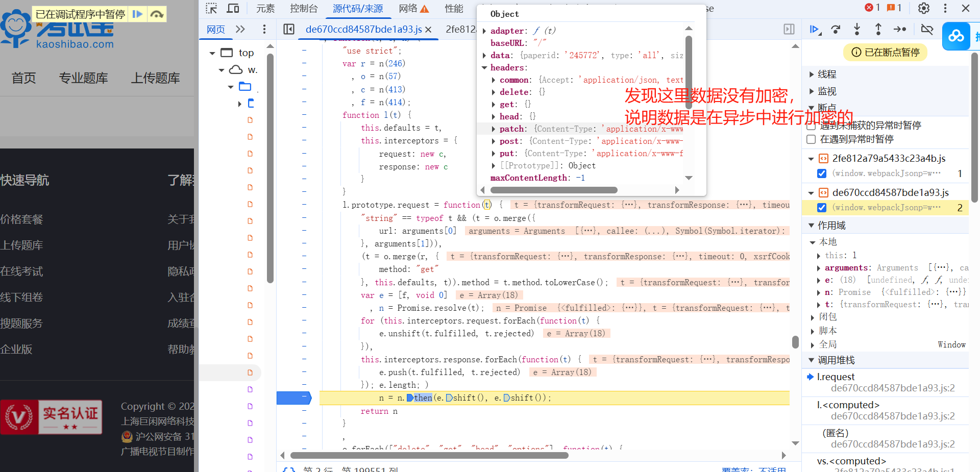Step over next function call
The image size is (980, 472).
pyautogui.click(x=836, y=29)
